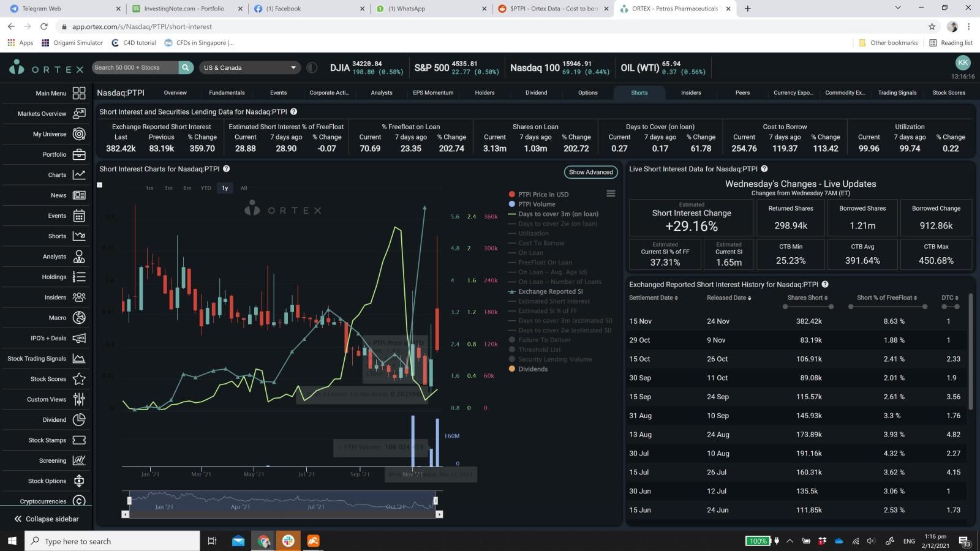980x551 pixels.
Task: Open US & Canada region dropdown
Action: click(x=251, y=67)
